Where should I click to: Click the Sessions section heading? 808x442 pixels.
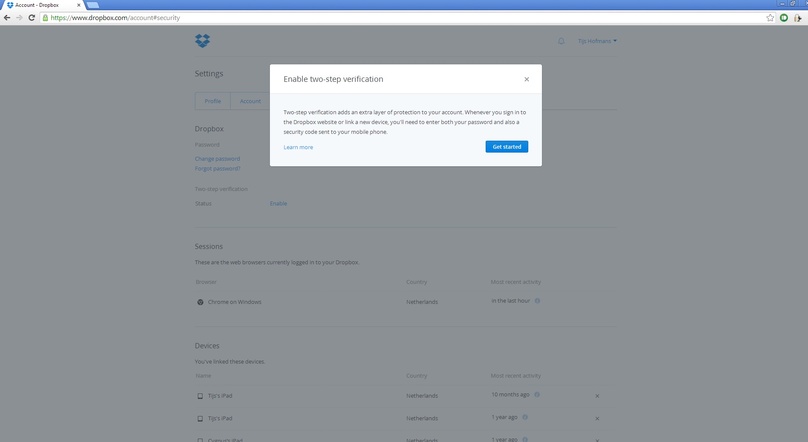click(x=209, y=246)
